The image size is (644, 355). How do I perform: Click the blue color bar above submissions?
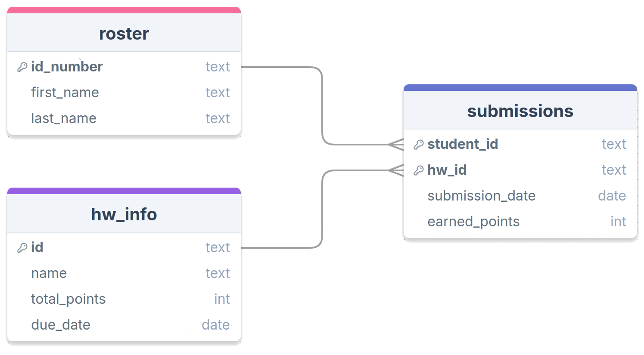click(520, 87)
